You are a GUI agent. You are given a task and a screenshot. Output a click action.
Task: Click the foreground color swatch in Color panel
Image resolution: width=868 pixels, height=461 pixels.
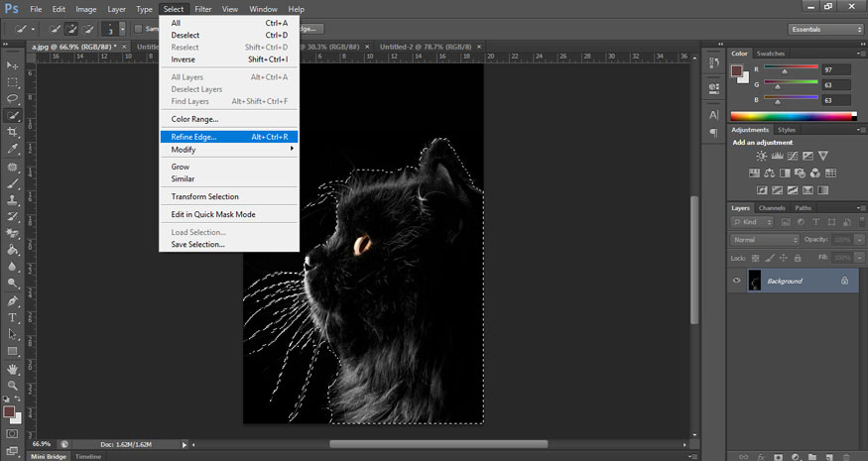736,70
